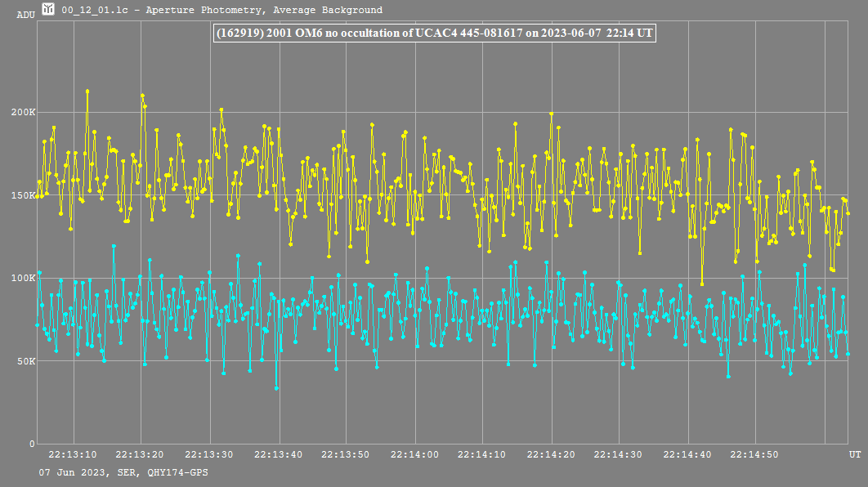Click the lowest cyan data point
Screen dimensions: 868x487
(276, 388)
